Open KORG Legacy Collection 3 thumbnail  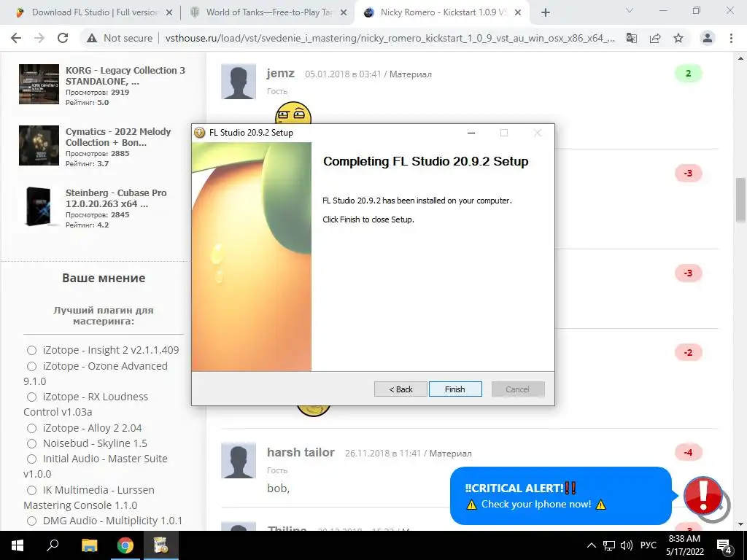39,85
